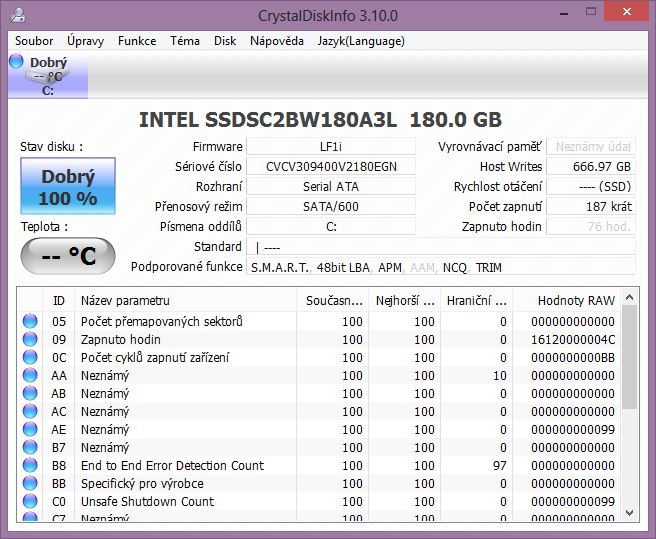Open the Téma menu

185,41
